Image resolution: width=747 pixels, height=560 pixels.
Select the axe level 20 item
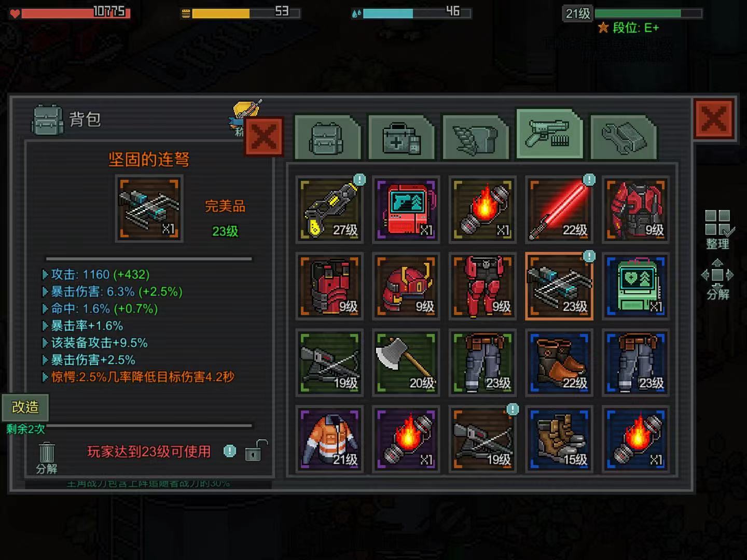406,362
